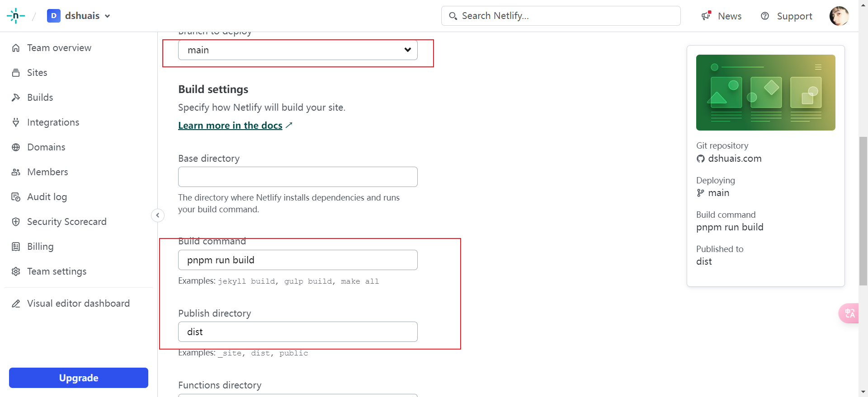
Task: Click the Builds hammer icon
Action: 16,98
